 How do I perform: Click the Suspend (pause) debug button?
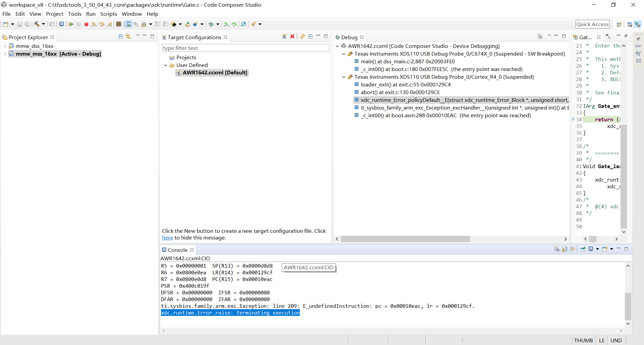click(79, 24)
